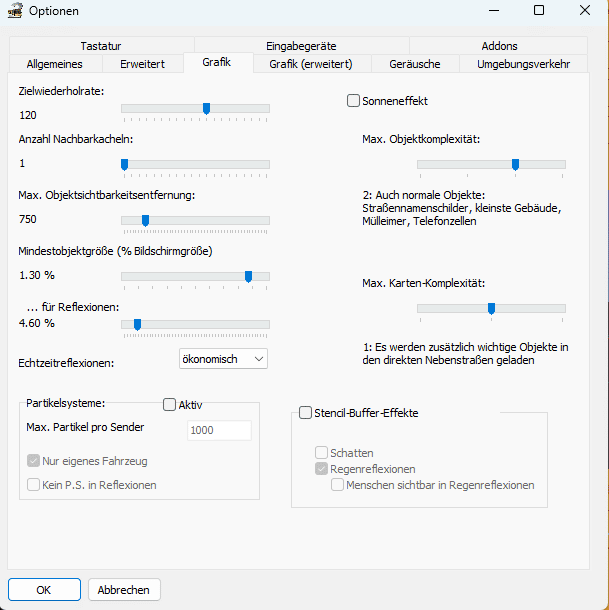Click the Zielwiederholrate slider handle
Viewport: 609px width, 610px height.
[206, 108]
